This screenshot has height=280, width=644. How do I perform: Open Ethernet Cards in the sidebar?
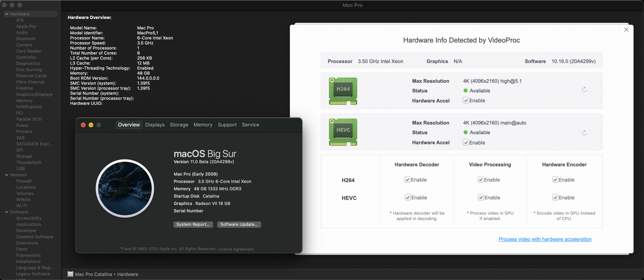[31, 76]
